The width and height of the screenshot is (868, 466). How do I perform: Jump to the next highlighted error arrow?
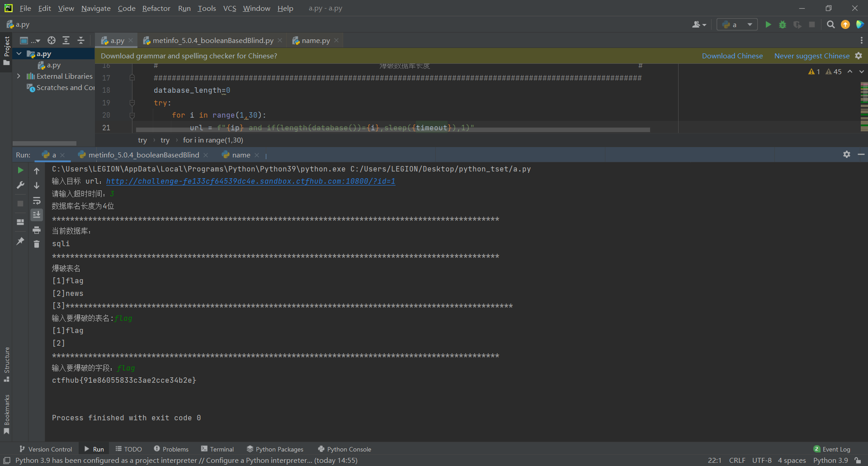pos(862,71)
